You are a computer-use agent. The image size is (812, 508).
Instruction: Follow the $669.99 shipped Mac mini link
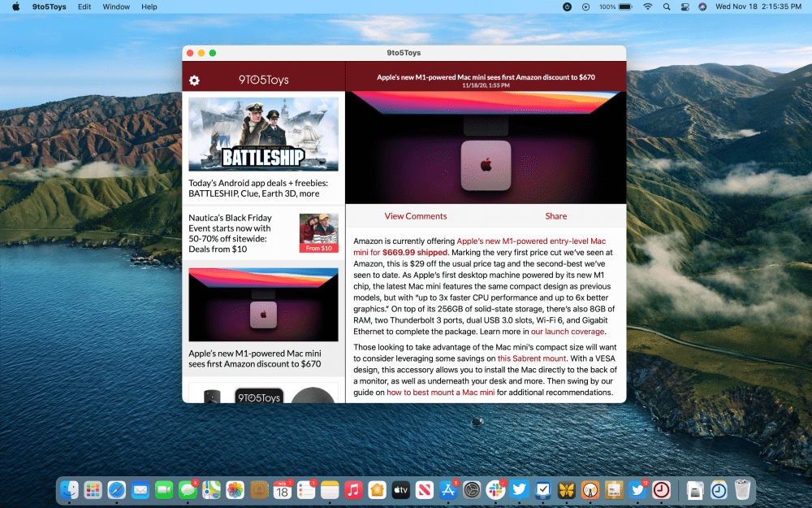(x=415, y=253)
